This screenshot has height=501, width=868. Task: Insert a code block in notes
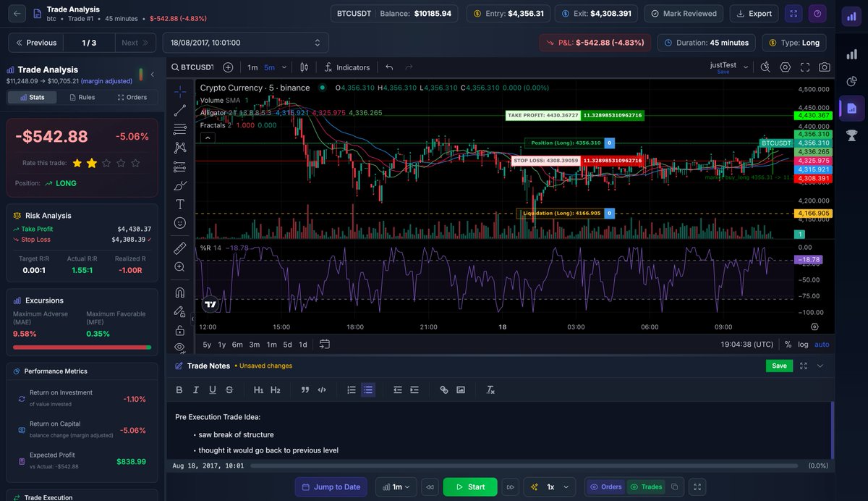click(x=322, y=390)
